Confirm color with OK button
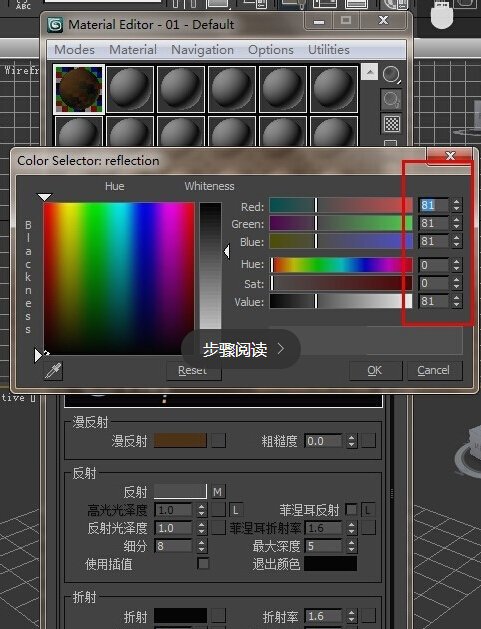This screenshot has height=629, width=481. point(375,370)
